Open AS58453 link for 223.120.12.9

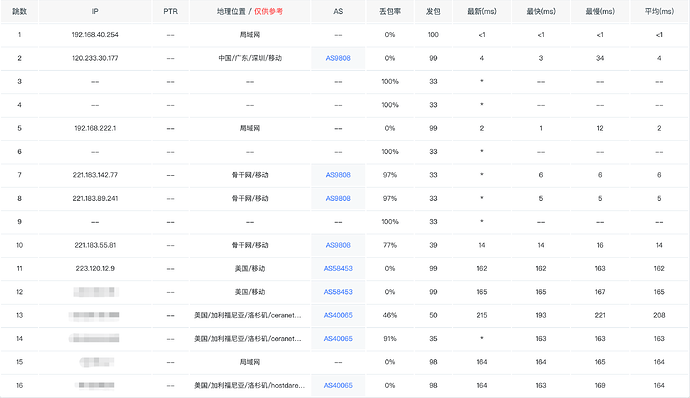point(338,269)
